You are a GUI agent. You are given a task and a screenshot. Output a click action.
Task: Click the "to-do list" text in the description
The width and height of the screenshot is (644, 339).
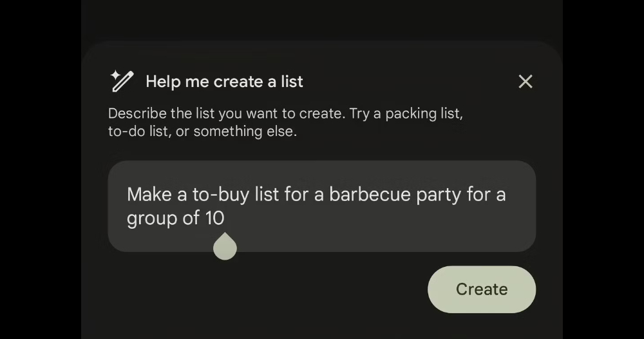tap(138, 131)
